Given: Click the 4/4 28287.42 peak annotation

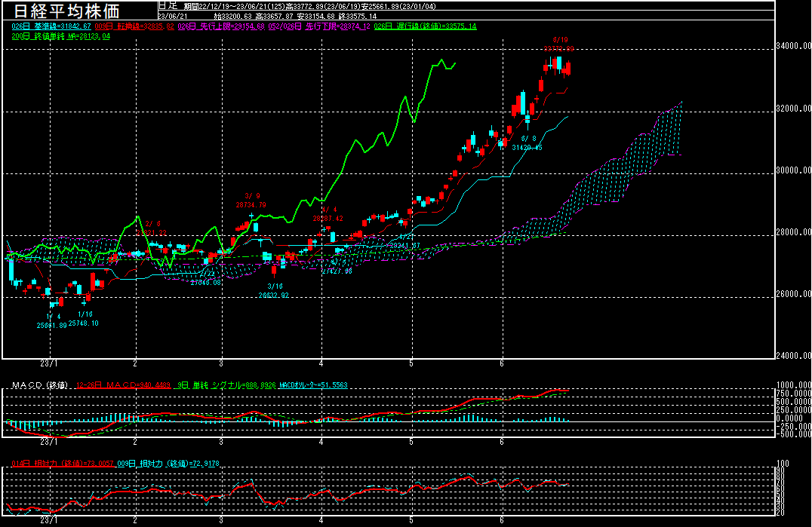Looking at the screenshot, I should (x=328, y=214).
